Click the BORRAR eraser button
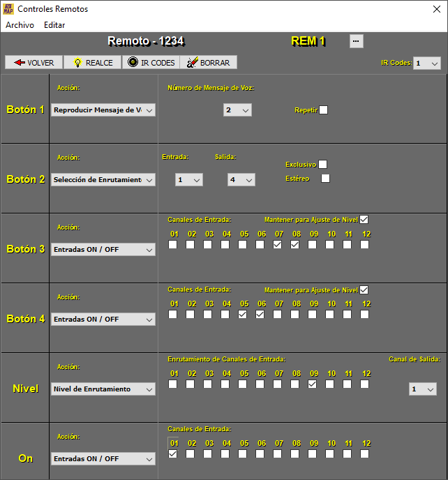Screen dimensions: 448x480 209,62
